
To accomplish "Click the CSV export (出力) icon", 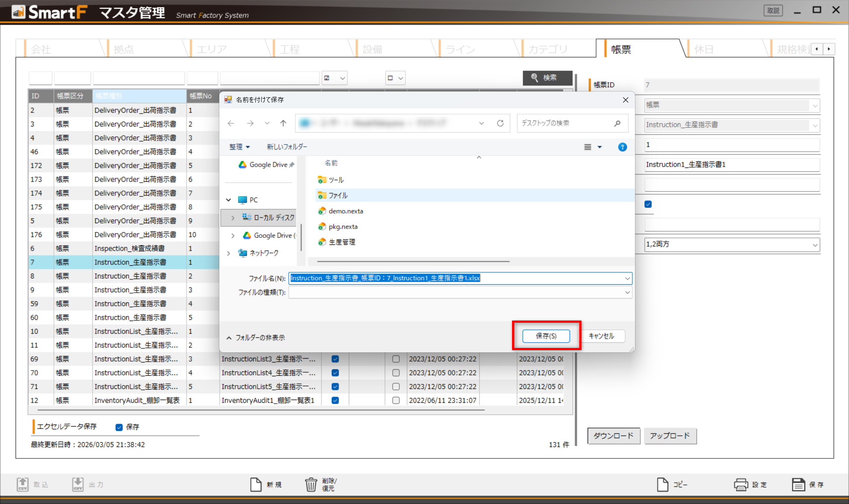I will point(78,484).
